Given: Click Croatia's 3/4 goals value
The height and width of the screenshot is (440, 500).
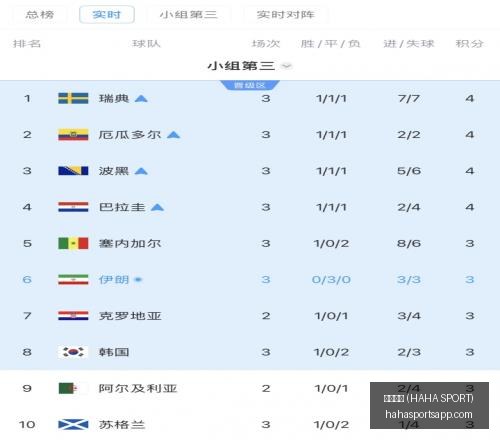Looking at the screenshot, I should coord(409,316).
